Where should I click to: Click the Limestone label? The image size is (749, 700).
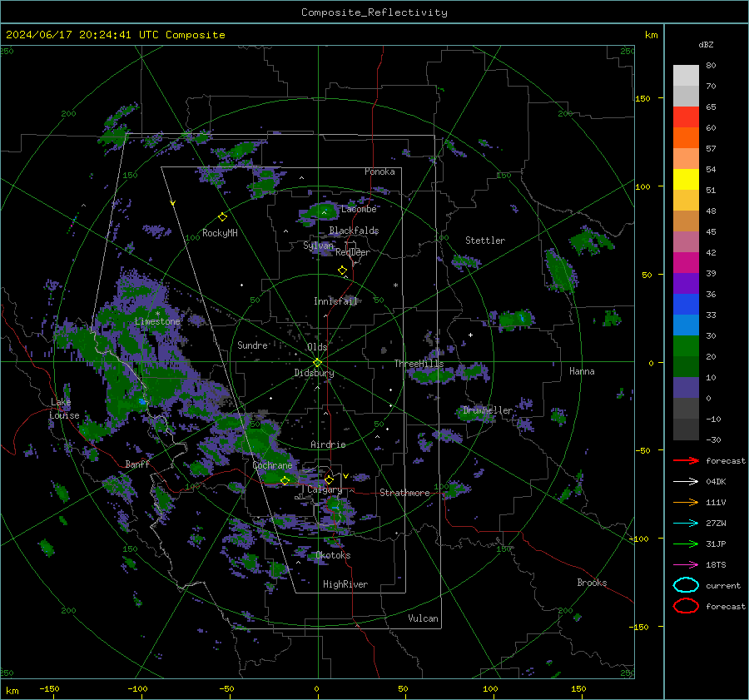157,321
